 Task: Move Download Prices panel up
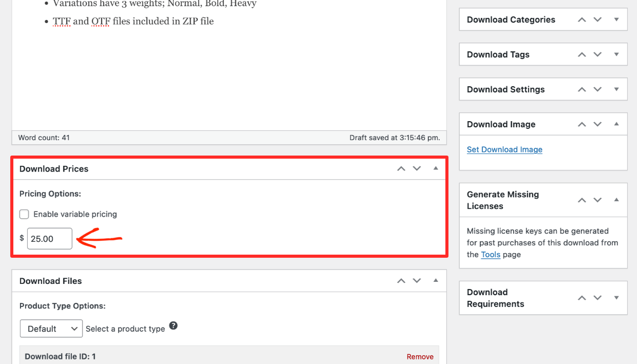point(401,169)
